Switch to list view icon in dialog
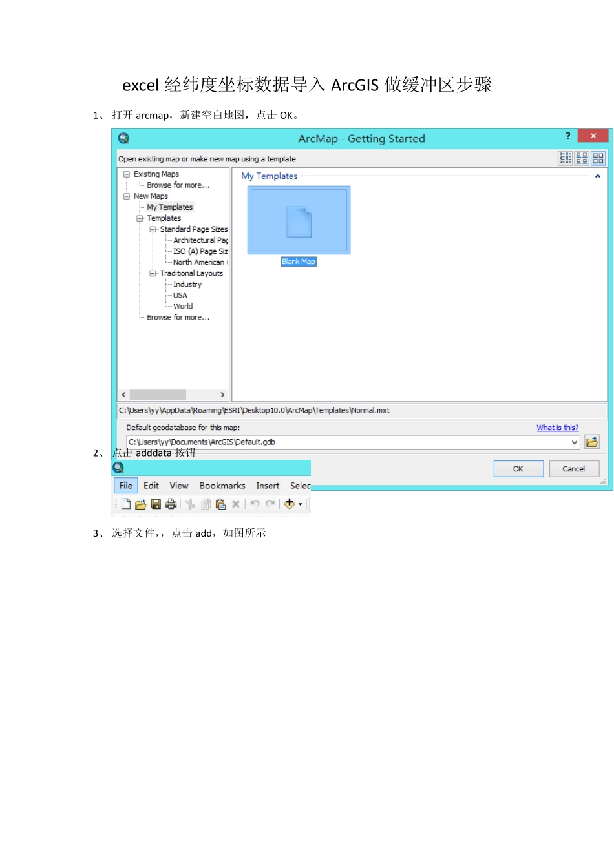The image size is (614, 868). tap(566, 158)
